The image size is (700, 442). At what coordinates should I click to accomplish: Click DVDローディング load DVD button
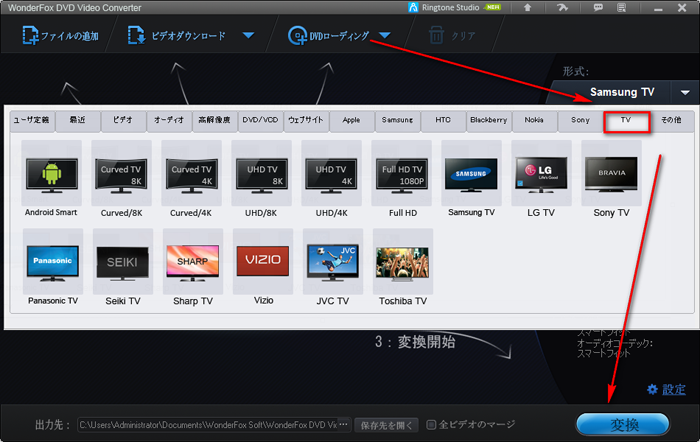[x=329, y=36]
